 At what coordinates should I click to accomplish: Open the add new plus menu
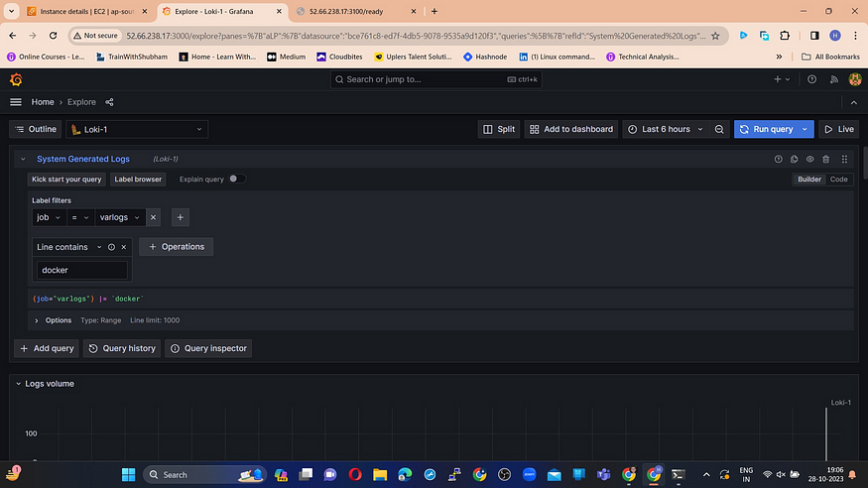pyautogui.click(x=781, y=79)
